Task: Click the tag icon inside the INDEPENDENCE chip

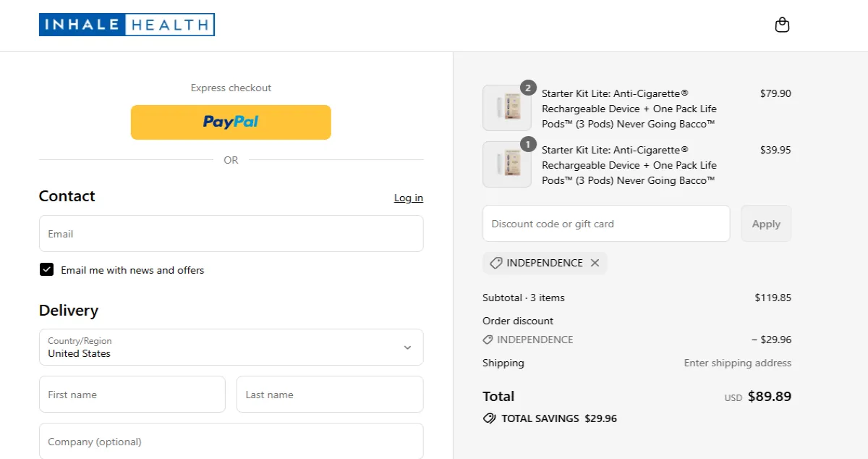Action: click(495, 263)
